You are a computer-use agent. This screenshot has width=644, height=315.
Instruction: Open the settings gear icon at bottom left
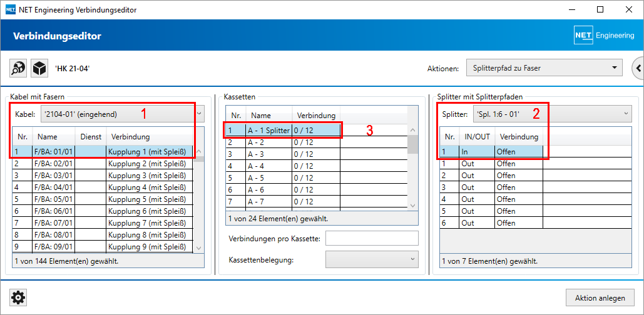point(19,298)
